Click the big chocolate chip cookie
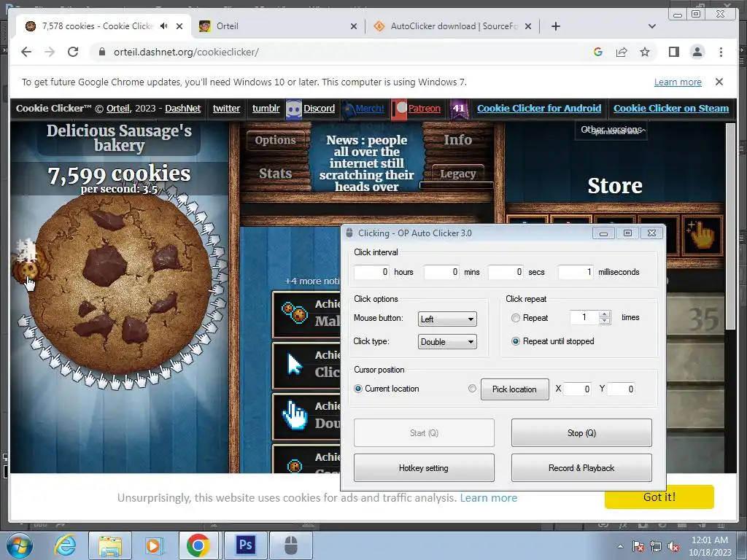The image size is (747, 560). coord(121,285)
